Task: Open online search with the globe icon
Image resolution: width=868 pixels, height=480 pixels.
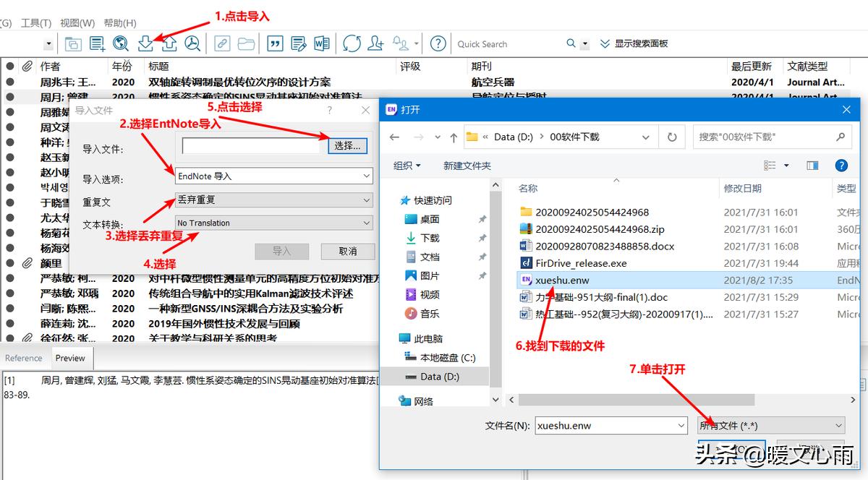Action: point(120,43)
